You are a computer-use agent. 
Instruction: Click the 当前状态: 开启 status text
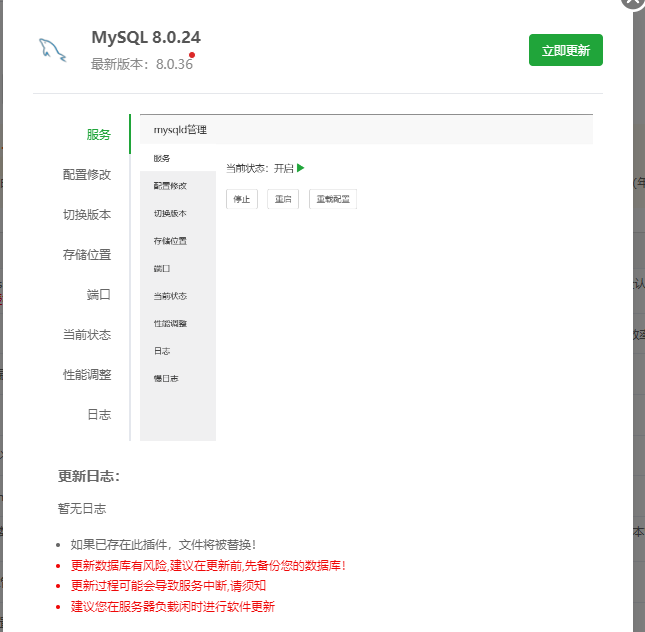click(x=260, y=168)
